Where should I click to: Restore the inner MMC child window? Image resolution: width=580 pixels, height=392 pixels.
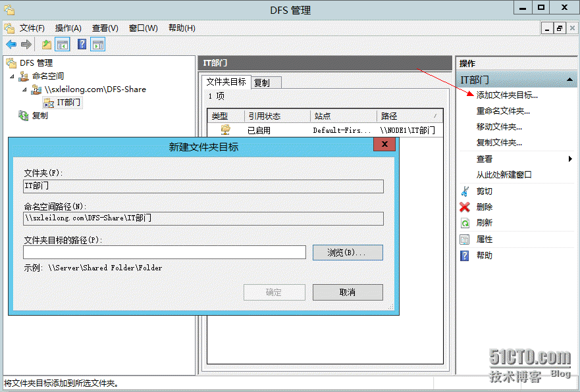pyautogui.click(x=560, y=28)
